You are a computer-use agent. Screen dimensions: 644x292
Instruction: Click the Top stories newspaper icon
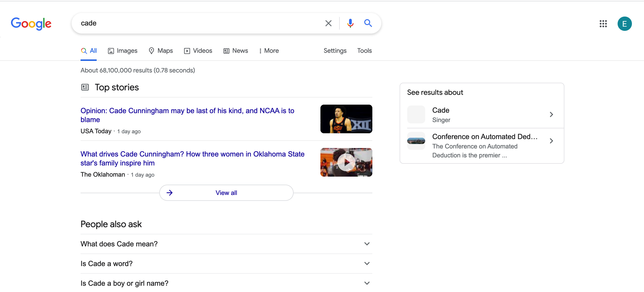(x=85, y=87)
